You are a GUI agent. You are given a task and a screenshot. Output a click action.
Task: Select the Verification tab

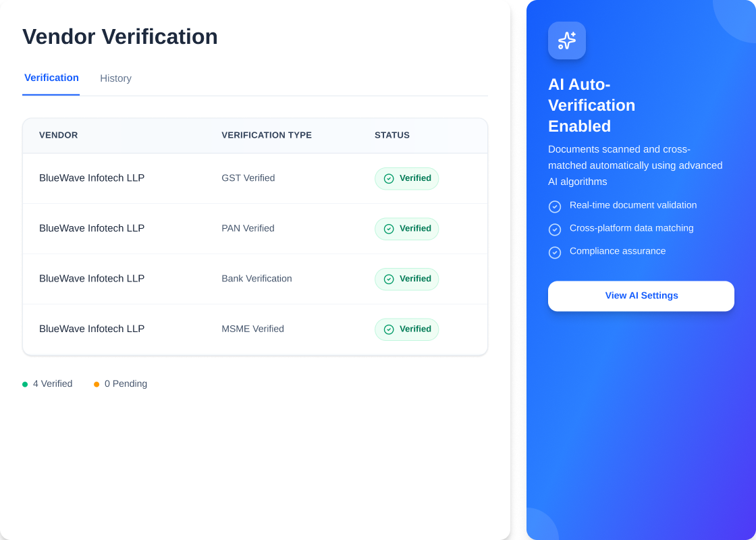coord(51,78)
